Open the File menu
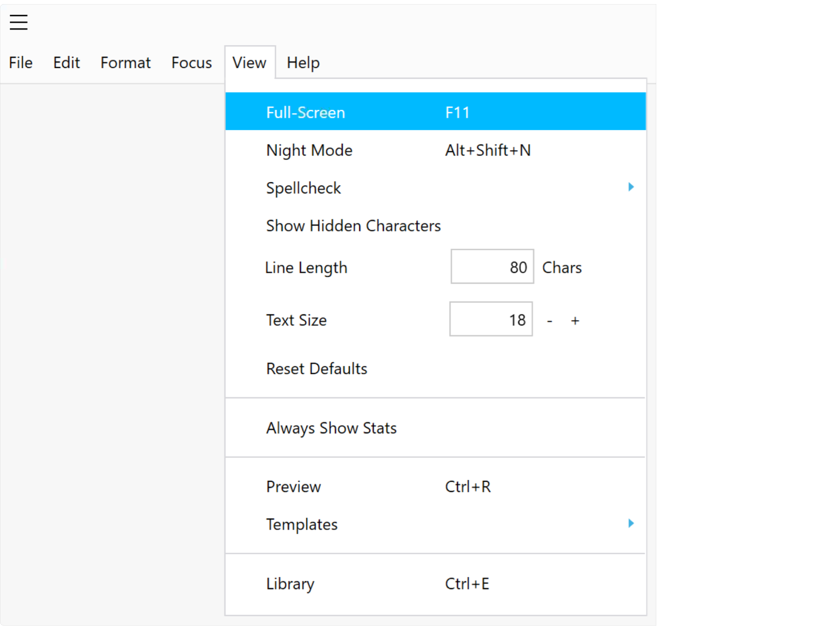Viewport: 840px width, 630px height. [21, 63]
